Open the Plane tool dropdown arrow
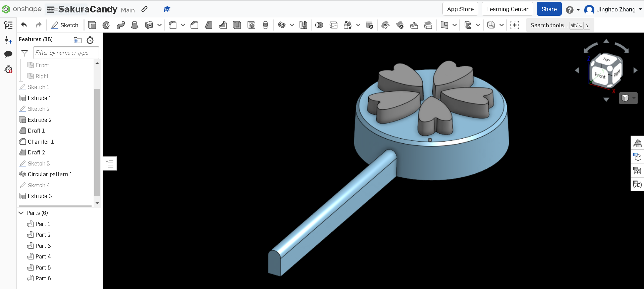The height and width of the screenshot is (289, 644). coord(454,25)
